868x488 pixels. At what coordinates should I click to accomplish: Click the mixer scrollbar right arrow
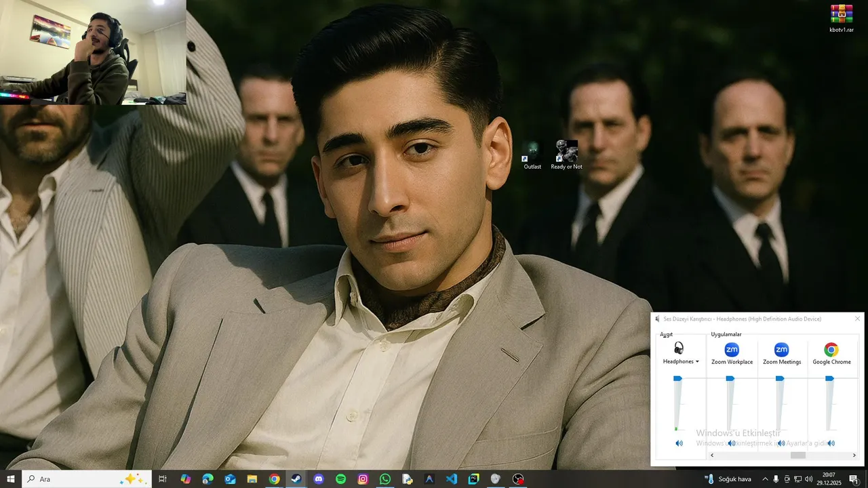[854, 455]
